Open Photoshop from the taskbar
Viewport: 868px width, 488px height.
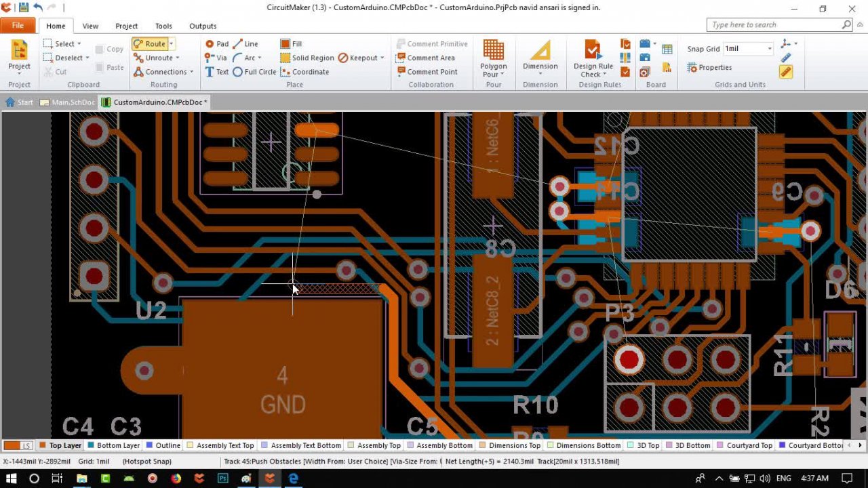(222, 479)
